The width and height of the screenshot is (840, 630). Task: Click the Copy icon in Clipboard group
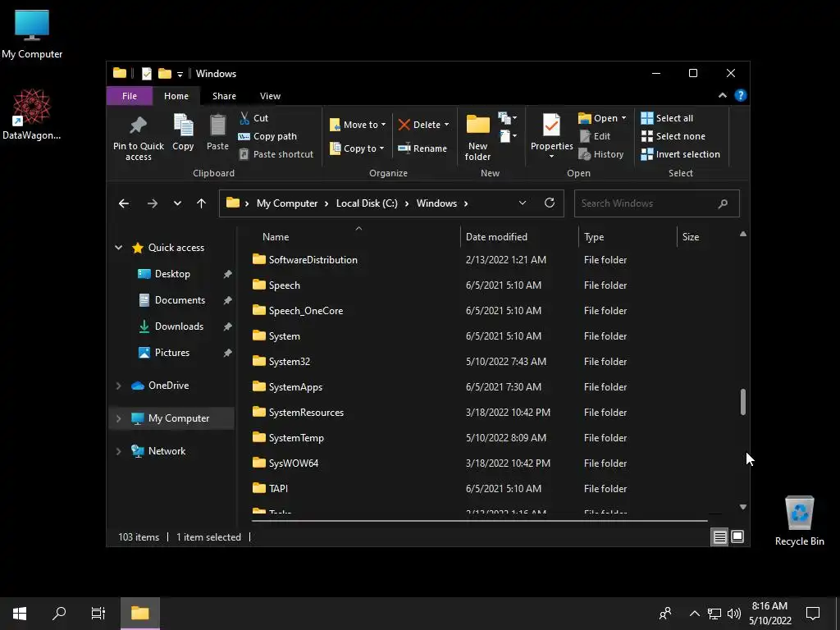[x=183, y=126]
